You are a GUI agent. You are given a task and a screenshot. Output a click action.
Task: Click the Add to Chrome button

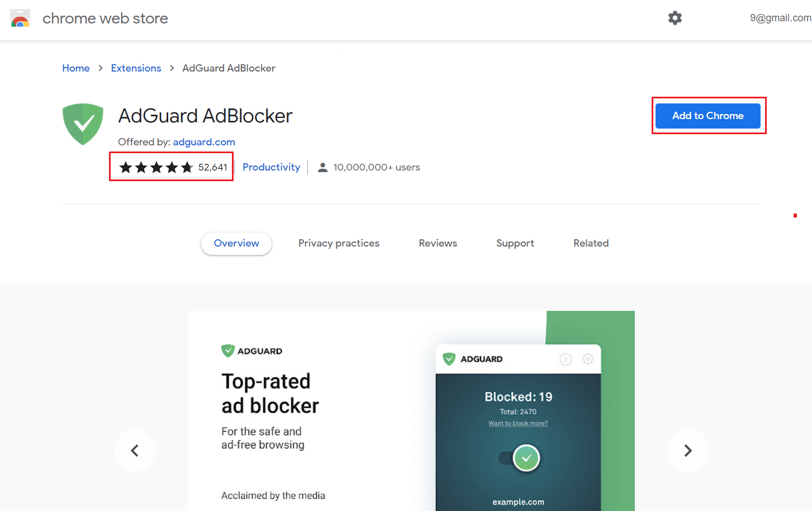pos(708,116)
